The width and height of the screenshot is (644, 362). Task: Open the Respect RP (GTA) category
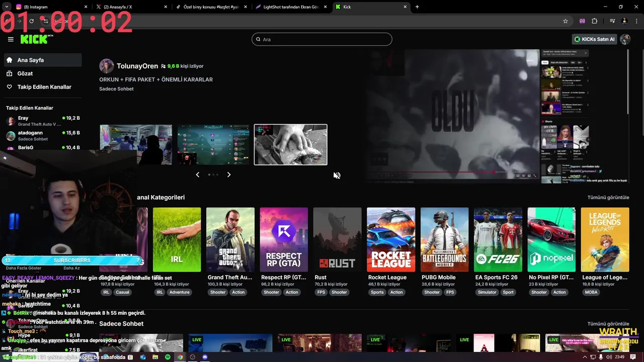click(x=284, y=240)
